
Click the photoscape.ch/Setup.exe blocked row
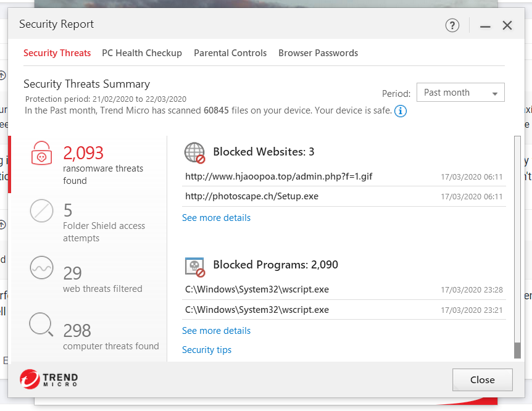pyautogui.click(x=344, y=196)
